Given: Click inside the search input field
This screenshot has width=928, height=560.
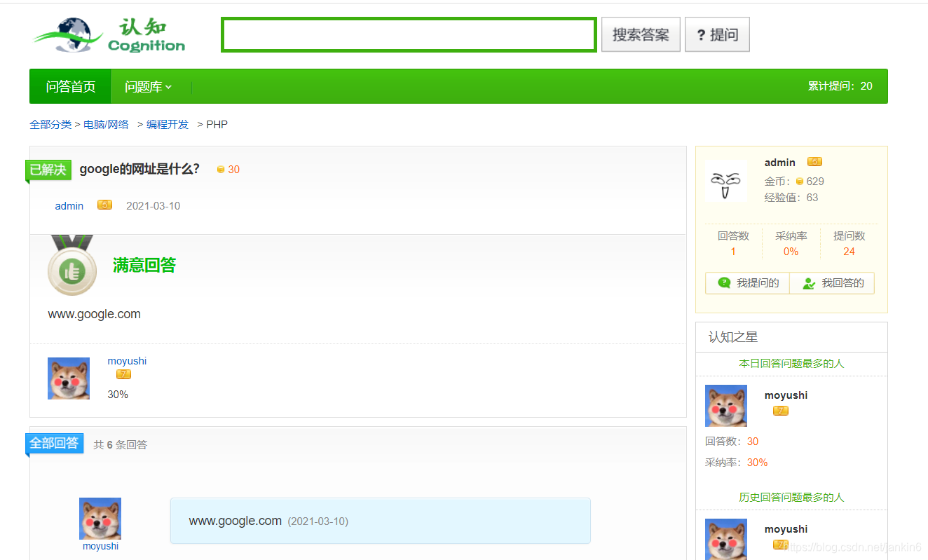Looking at the screenshot, I should (409, 34).
